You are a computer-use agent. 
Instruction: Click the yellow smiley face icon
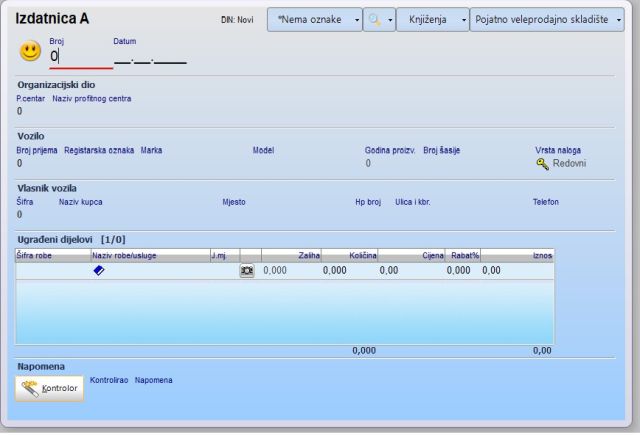30,53
